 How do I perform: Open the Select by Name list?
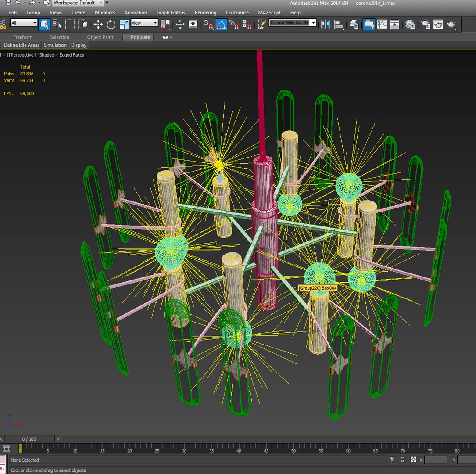[x=57, y=24]
